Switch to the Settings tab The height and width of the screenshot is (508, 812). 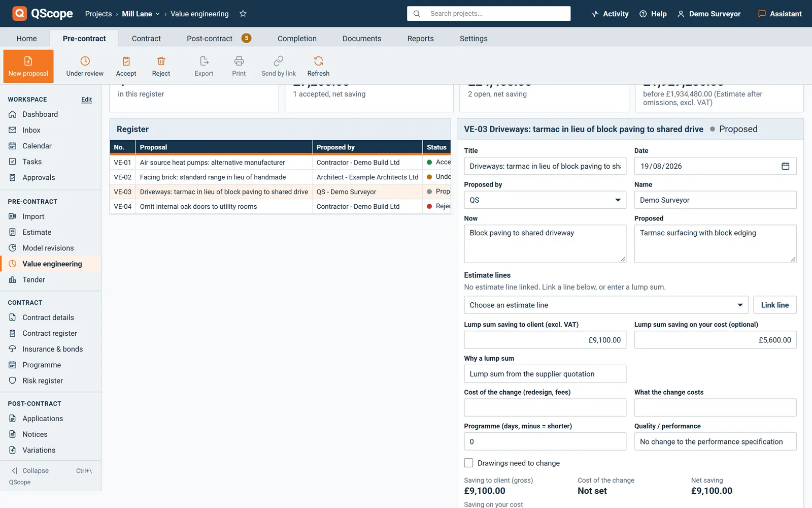[x=473, y=39]
